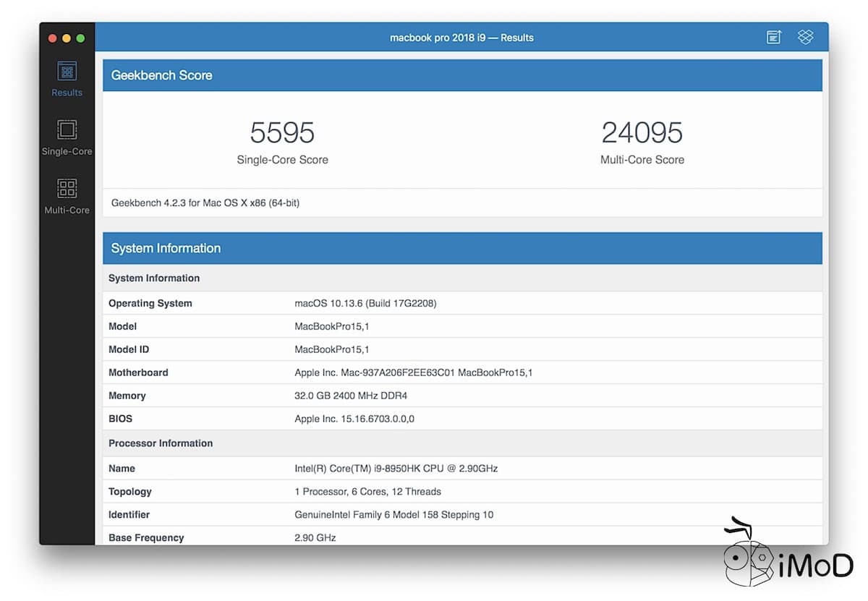
Task: Select the Single-Core Score value 5595
Action: point(282,133)
